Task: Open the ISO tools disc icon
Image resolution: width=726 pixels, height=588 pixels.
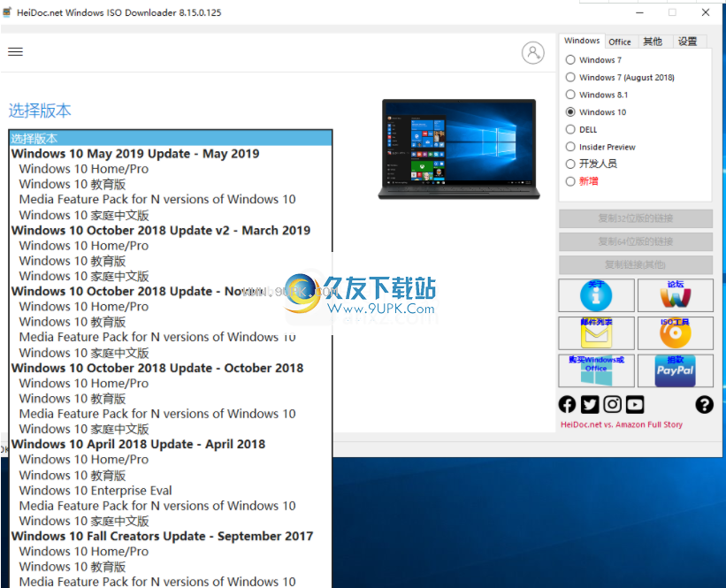Action: 675,333
